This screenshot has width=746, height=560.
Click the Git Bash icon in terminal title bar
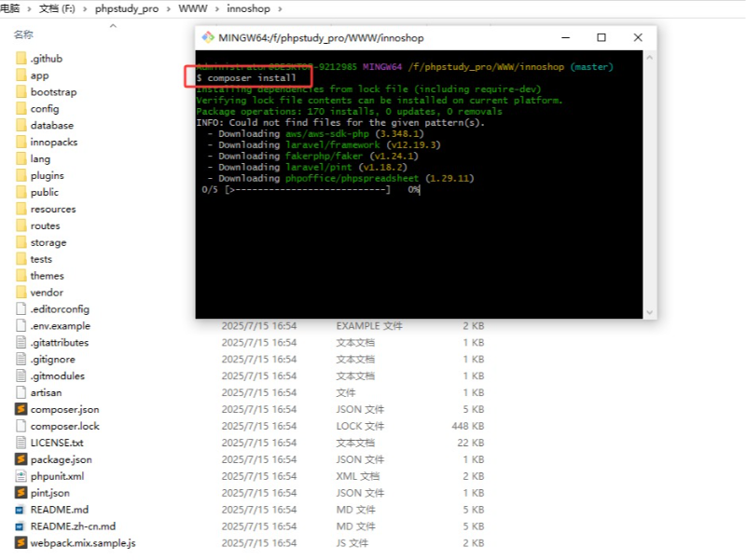[208, 37]
